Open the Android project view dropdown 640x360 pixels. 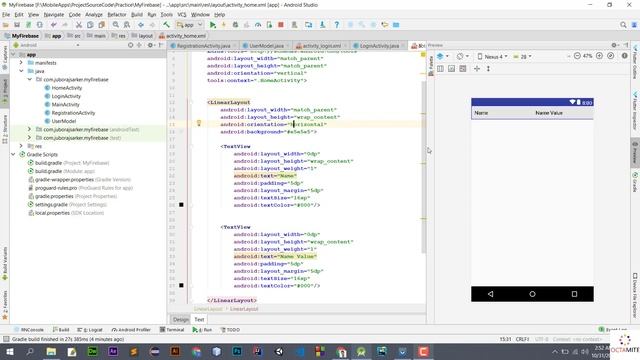click(x=46, y=45)
